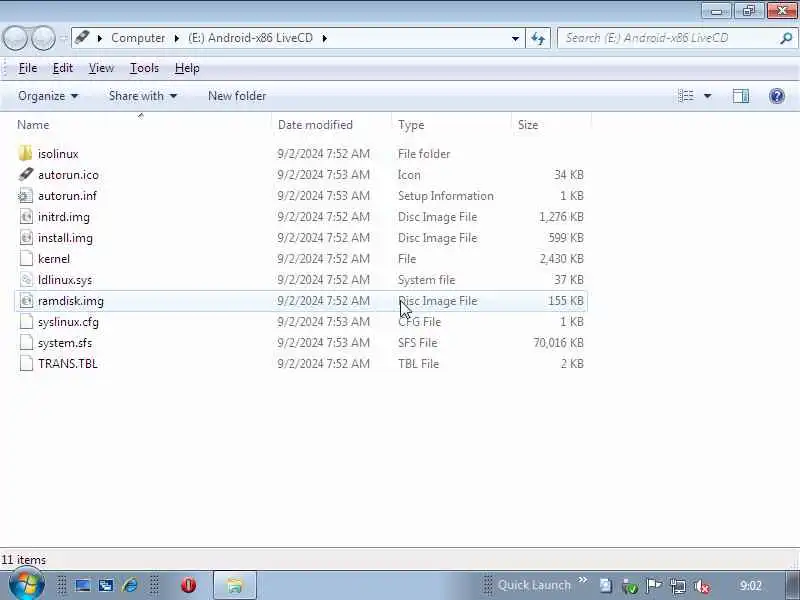Click the taskbar clock showing 9:02
Viewport: 800px width, 600px height.
(x=751, y=586)
